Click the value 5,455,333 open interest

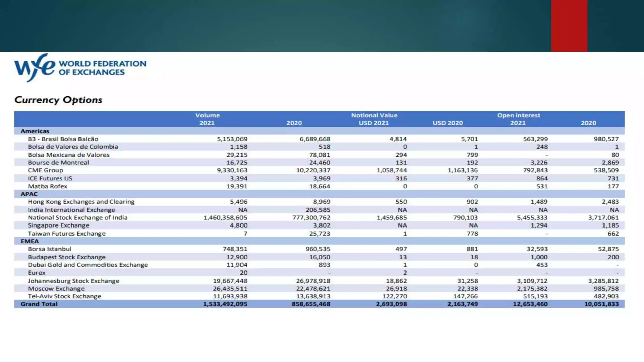point(532,218)
